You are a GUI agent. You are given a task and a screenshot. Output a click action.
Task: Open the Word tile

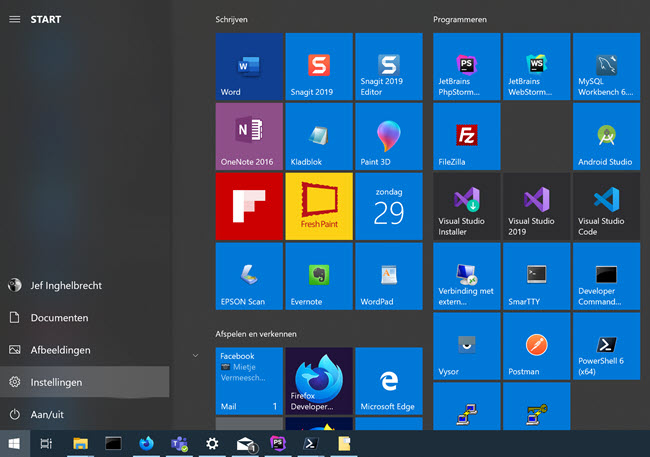(x=249, y=67)
